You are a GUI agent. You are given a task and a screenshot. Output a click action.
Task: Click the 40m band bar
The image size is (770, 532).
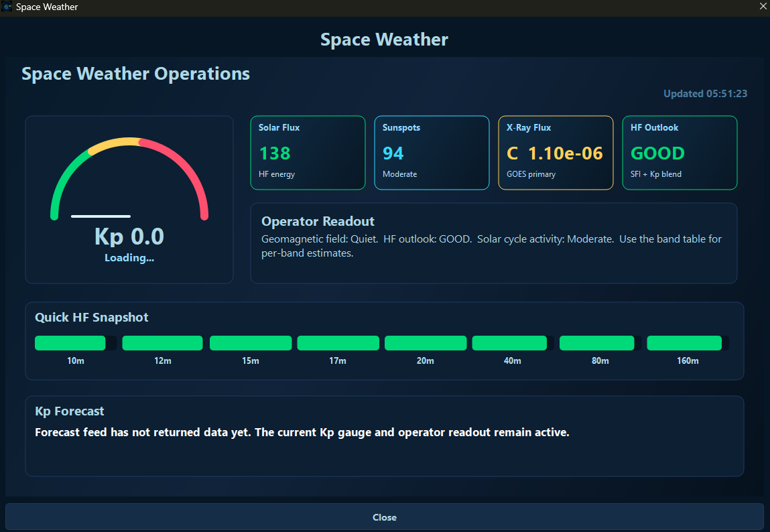pyautogui.click(x=513, y=343)
